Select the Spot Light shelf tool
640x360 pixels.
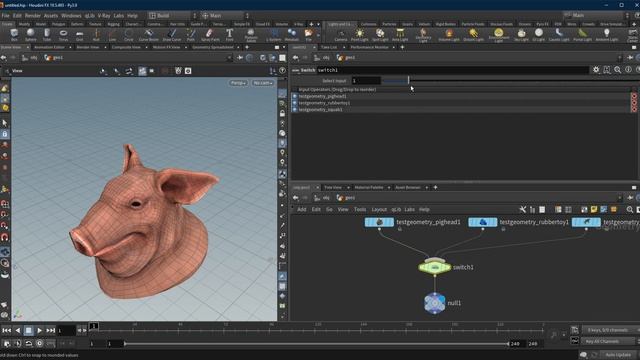380,35
